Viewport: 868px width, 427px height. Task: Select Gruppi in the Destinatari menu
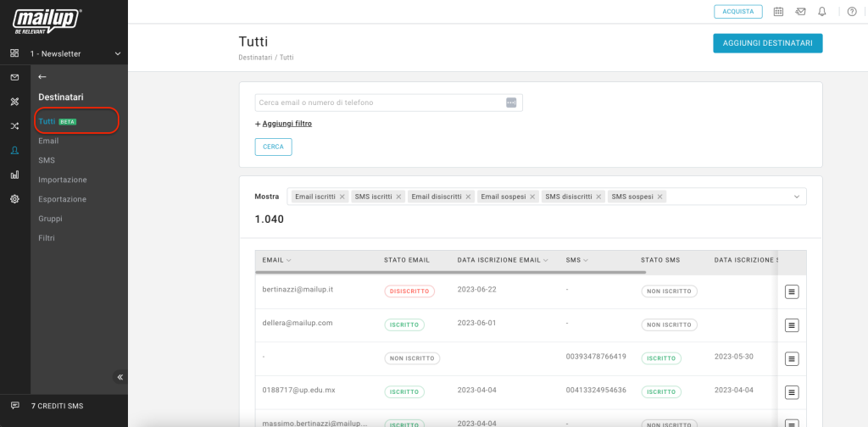(50, 219)
